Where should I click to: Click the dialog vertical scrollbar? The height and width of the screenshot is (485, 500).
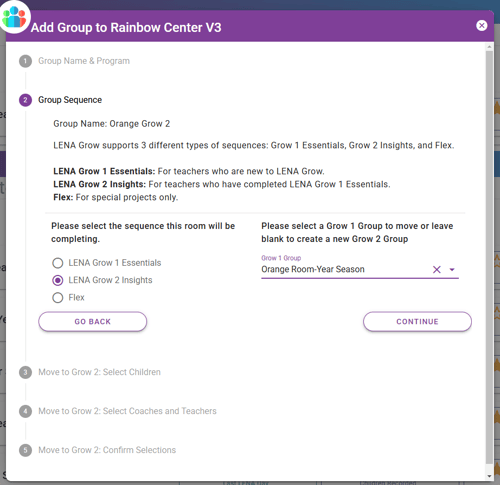[489, 257]
